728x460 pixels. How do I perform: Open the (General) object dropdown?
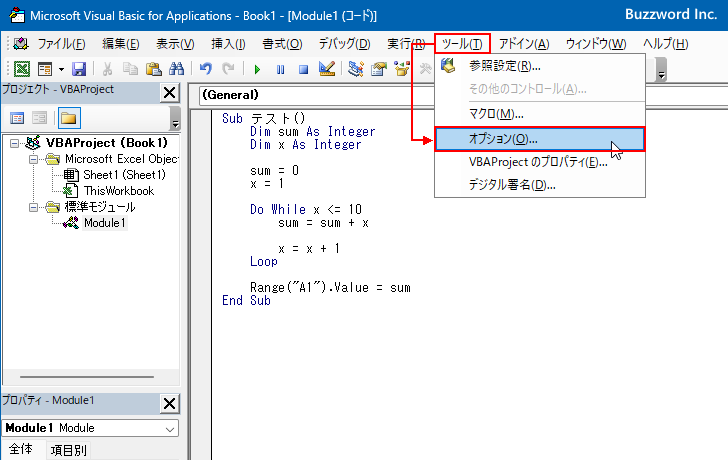pyautogui.click(x=317, y=95)
